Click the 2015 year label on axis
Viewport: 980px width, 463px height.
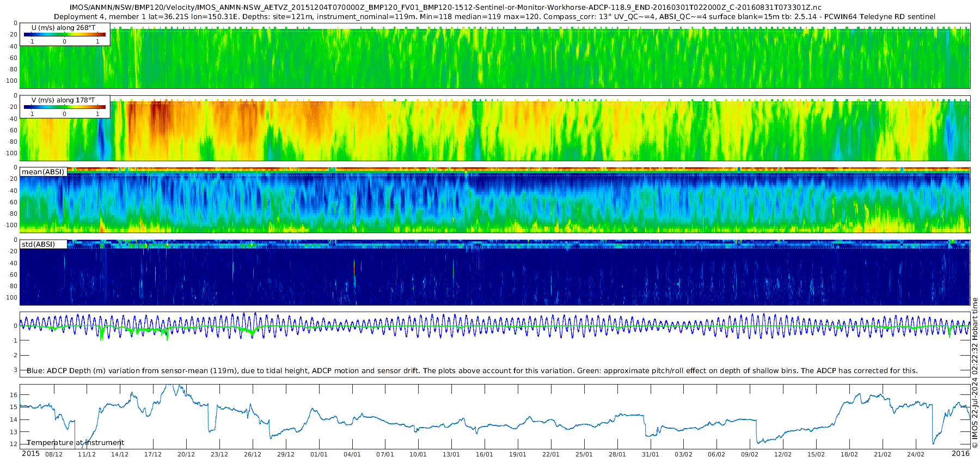click(30, 454)
